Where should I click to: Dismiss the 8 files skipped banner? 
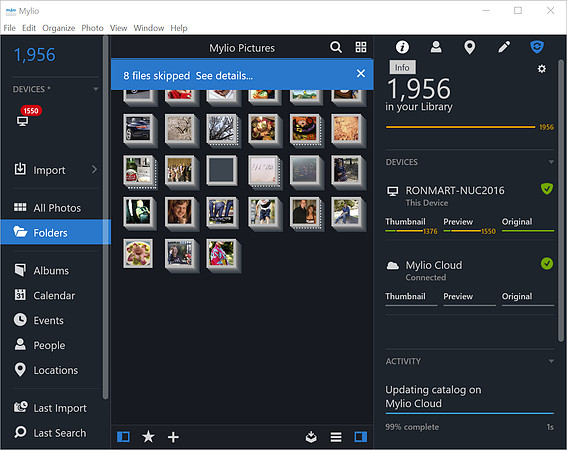361,73
